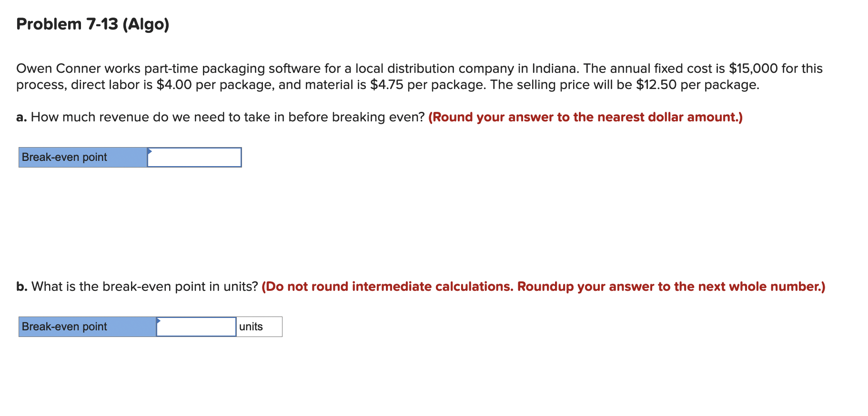Click the "$4.00" direct labor amount
Screen dimensions: 868x416
(174, 85)
